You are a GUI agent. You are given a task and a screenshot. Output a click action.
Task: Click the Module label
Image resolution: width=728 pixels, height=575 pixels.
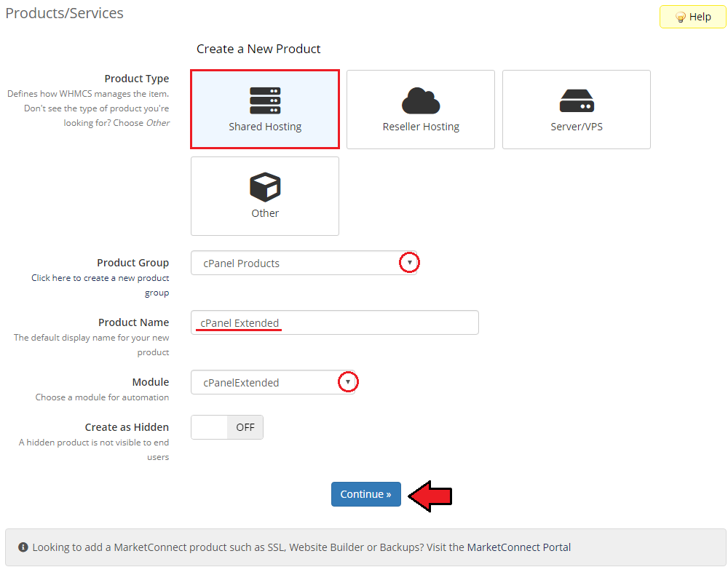(151, 382)
